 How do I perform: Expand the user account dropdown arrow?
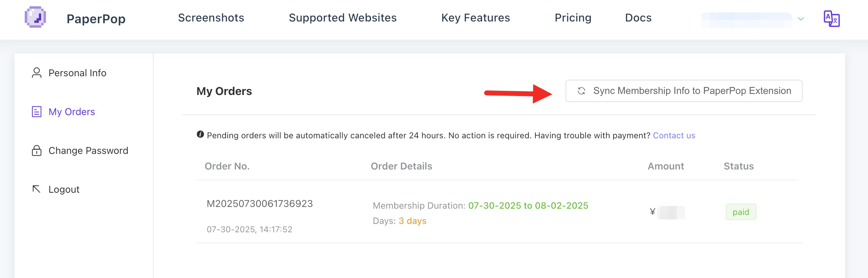(801, 19)
